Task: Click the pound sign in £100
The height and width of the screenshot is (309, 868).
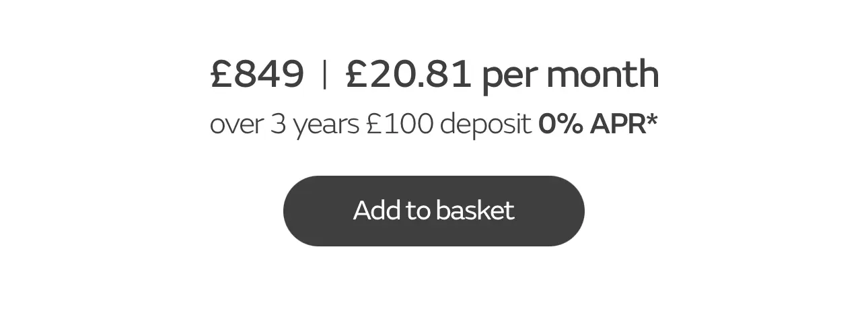Action: coord(374,124)
